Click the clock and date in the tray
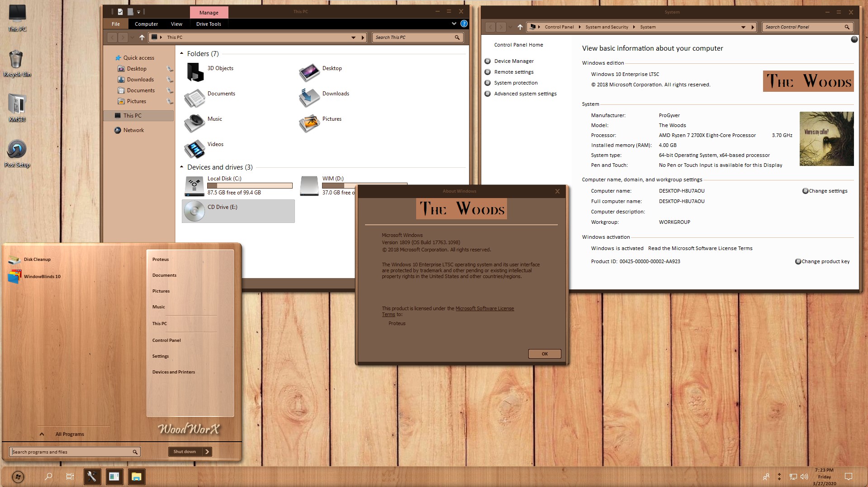868x487 pixels. click(x=824, y=477)
